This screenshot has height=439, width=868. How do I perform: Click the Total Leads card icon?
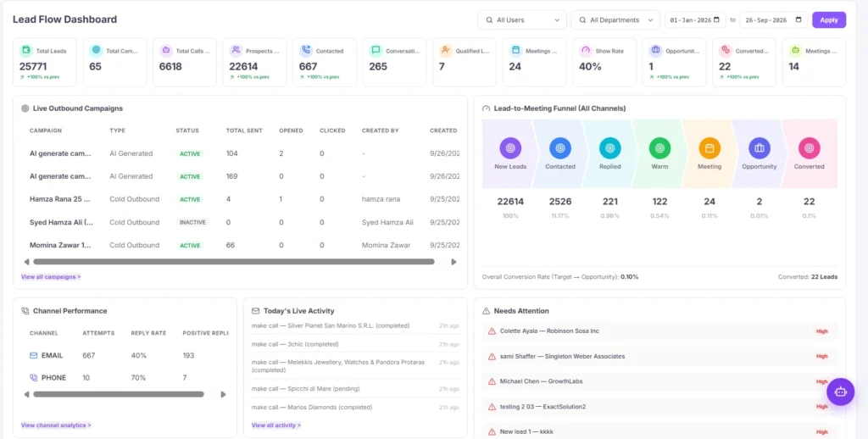tap(26, 50)
